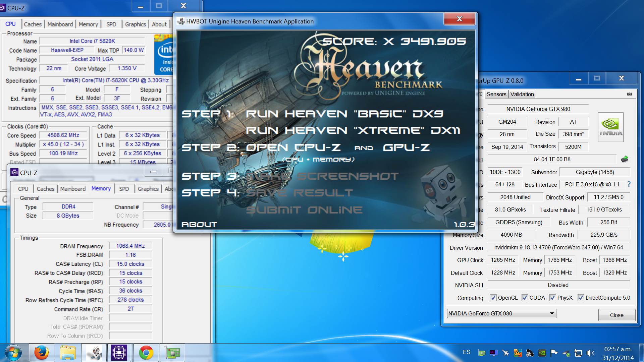Switch to CPU-Z purple chip taskbar icon
Screen dimensions: 644x362
coord(119,353)
